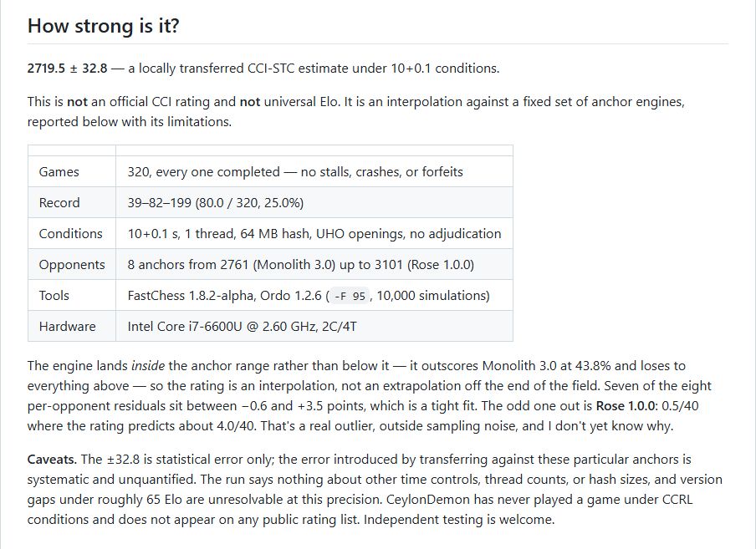756x549 pixels.
Task: Click the "320, every one completed" cell
Action: pyautogui.click(x=314, y=171)
